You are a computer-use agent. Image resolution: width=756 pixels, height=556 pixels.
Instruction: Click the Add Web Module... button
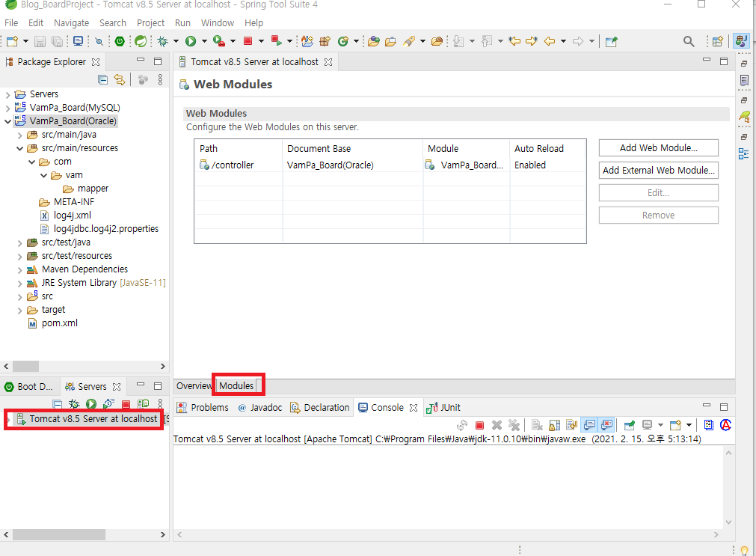coord(658,148)
